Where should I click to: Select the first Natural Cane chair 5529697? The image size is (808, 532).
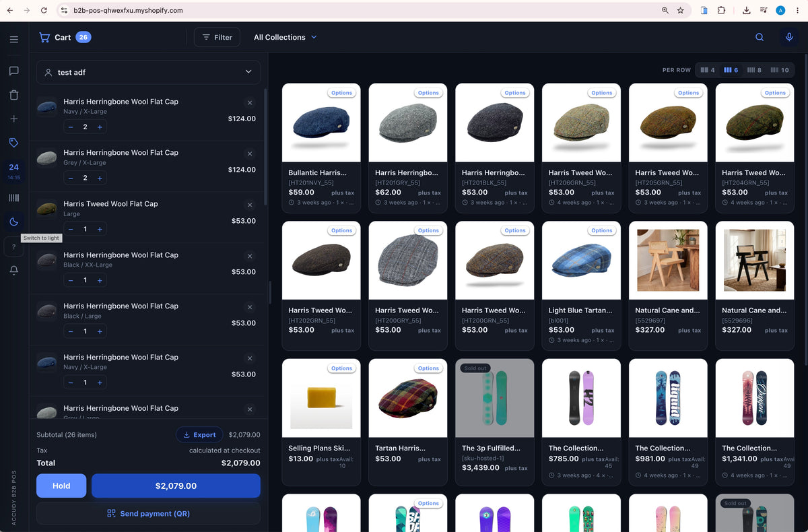coord(668,286)
